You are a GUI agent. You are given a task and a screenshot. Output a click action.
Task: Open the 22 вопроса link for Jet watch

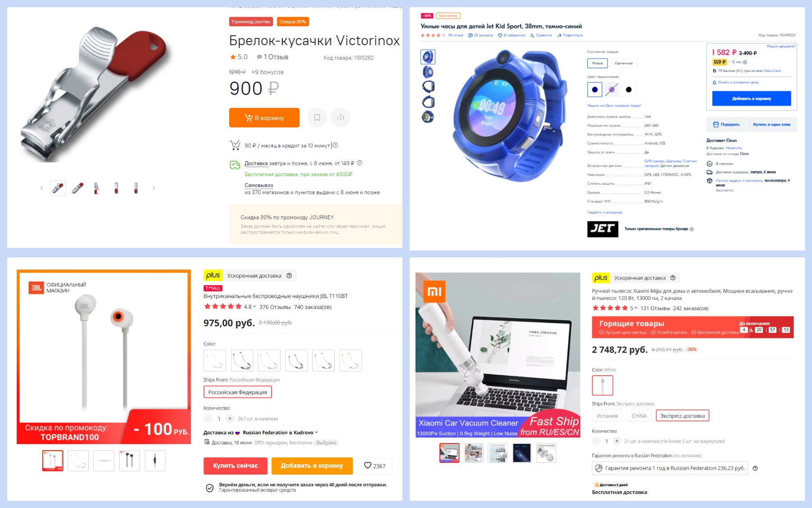point(480,35)
